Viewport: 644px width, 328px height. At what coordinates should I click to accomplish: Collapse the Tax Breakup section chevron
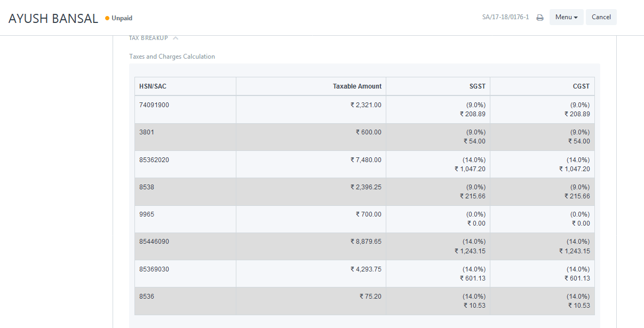[x=176, y=38]
